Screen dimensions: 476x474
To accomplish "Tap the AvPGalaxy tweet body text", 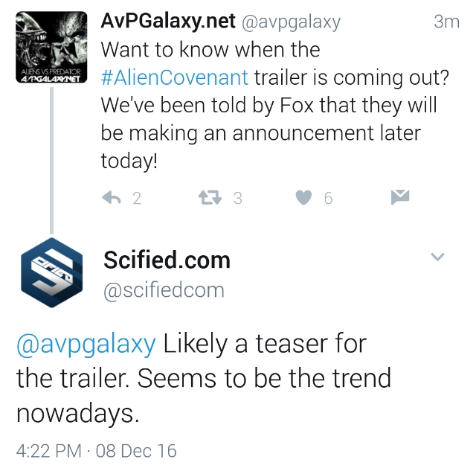I will [x=268, y=119].
